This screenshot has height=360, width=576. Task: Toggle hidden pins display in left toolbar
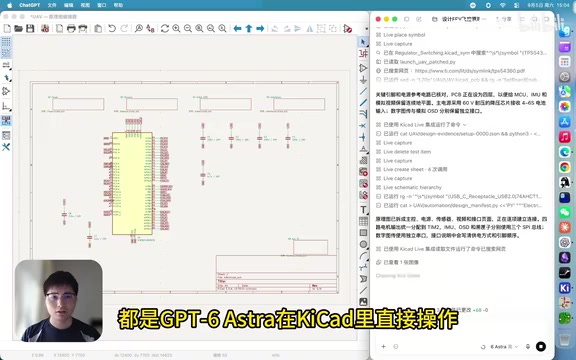[6, 91]
